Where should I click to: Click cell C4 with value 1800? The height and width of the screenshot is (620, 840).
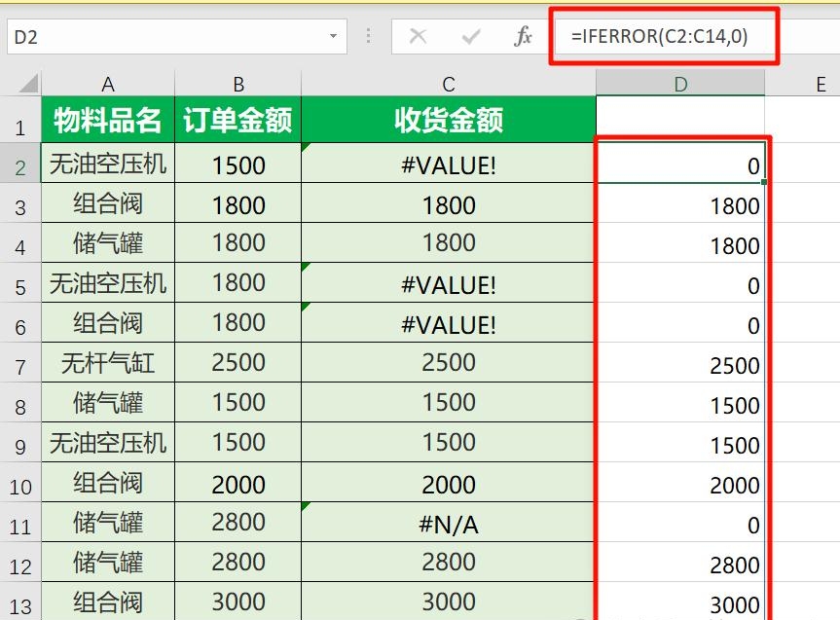pyautogui.click(x=449, y=242)
